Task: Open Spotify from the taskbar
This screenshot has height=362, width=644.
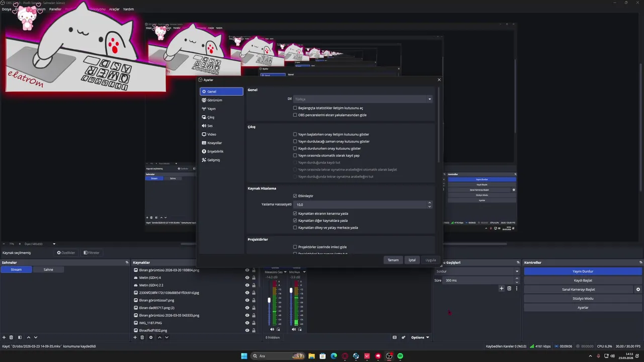Action: pyautogui.click(x=400, y=356)
